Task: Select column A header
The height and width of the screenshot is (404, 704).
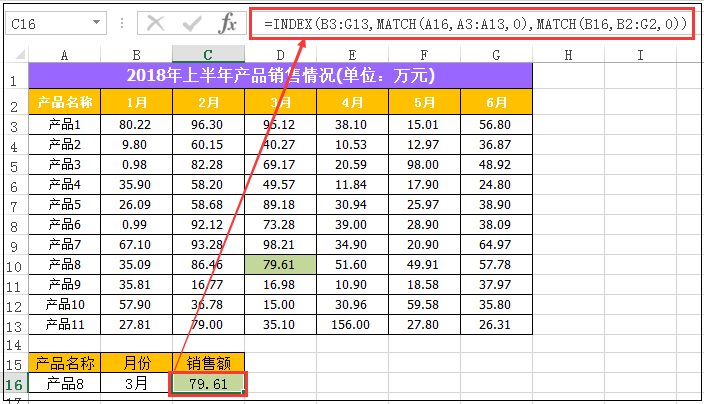Action: coord(64,55)
